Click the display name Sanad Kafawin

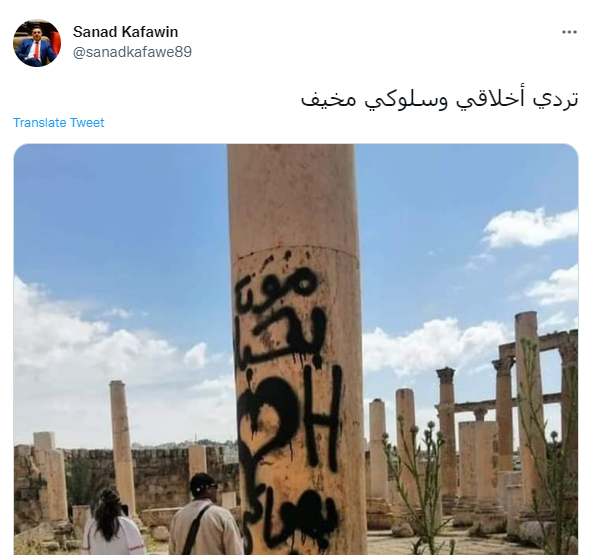(x=125, y=32)
